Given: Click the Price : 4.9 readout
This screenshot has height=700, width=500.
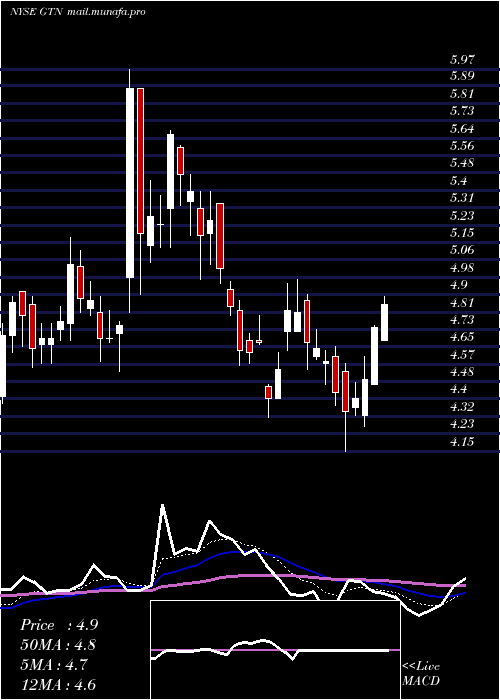Looking at the screenshot, I should point(58,625).
